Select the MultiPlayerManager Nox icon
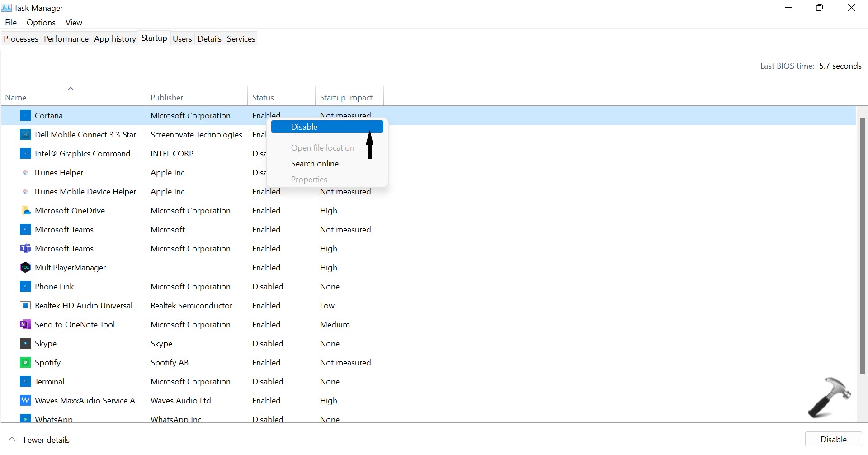This screenshot has height=455, width=868. (x=25, y=268)
